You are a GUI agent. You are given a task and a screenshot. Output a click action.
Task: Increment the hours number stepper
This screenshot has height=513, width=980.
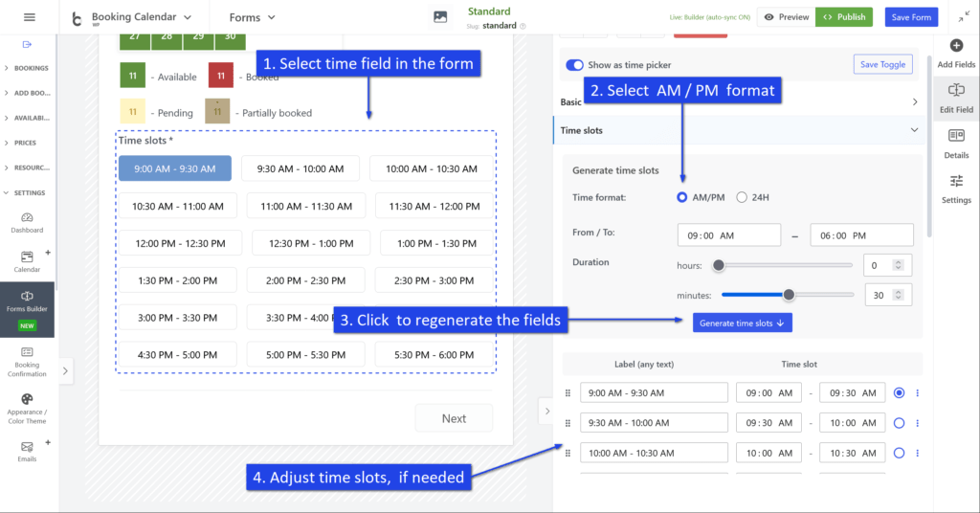(898, 262)
